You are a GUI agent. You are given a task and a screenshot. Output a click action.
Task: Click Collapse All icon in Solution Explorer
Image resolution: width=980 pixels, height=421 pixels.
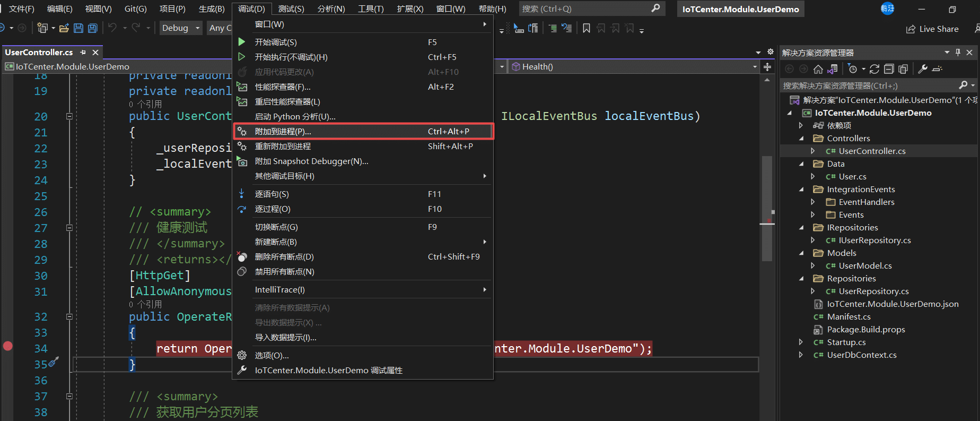point(889,69)
